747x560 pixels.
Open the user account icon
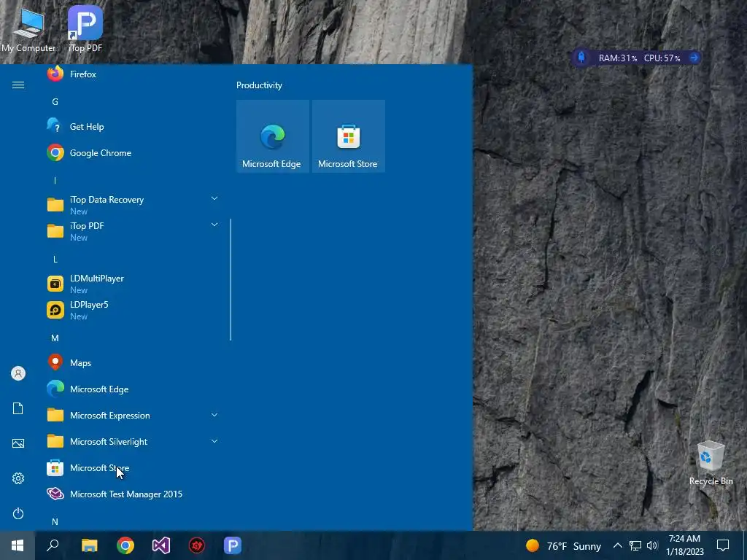[18, 373]
